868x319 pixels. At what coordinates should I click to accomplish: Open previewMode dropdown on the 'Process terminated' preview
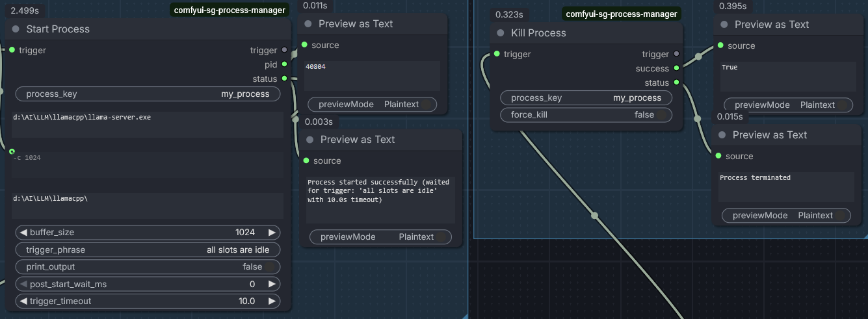click(x=787, y=215)
